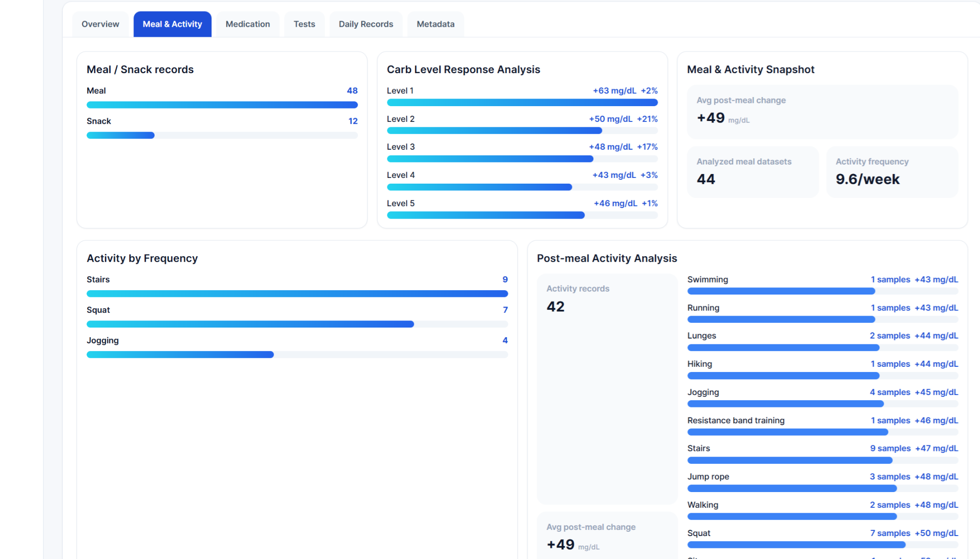Click the Walking 2 samples value

890,505
